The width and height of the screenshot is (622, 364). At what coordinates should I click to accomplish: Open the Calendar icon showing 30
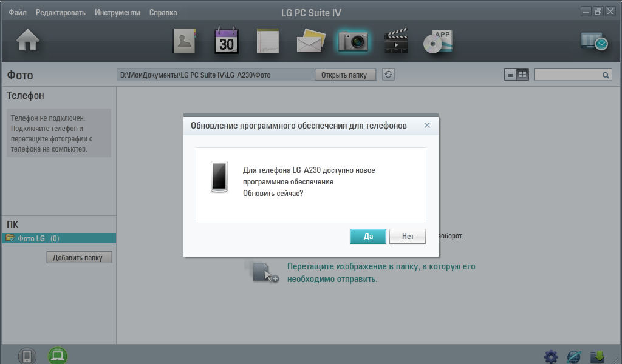[227, 41]
